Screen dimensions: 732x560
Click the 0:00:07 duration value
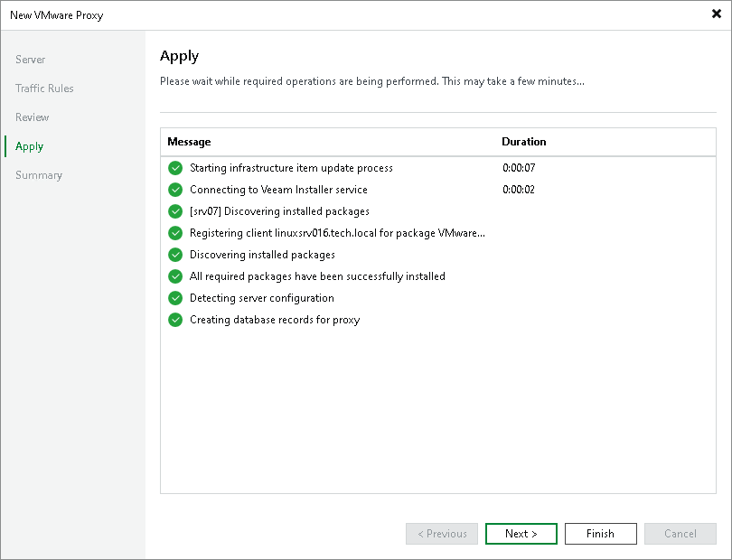pyautogui.click(x=519, y=168)
